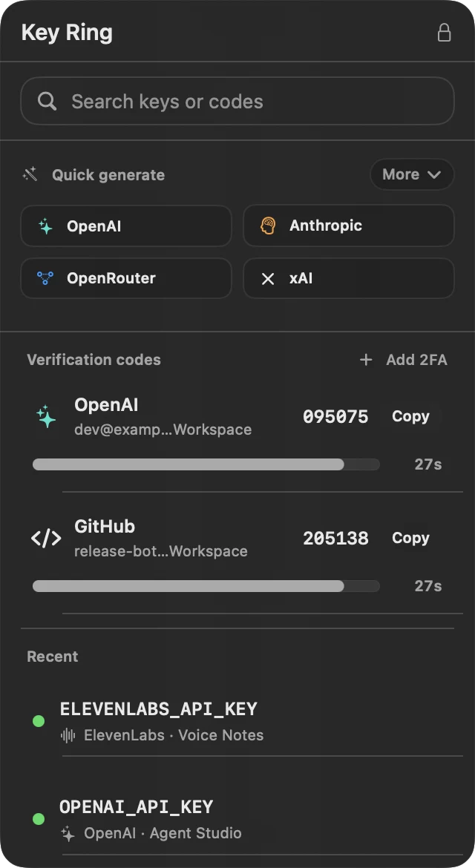The height and width of the screenshot is (868, 475).
Task: Click the OpenAI sparkle icon in Verification codes
Action: pos(46,416)
